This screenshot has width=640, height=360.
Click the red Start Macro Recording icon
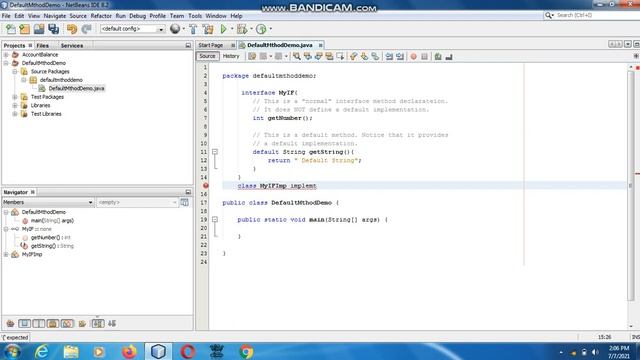[x=413, y=56]
